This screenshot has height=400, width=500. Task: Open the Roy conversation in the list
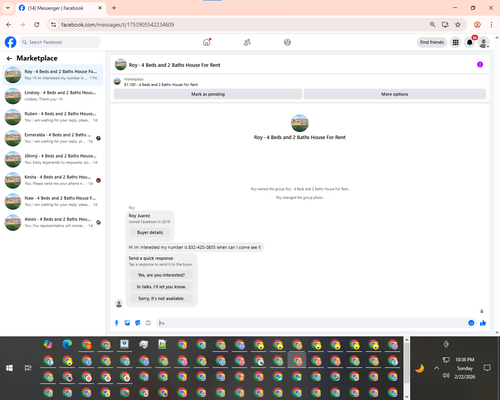(53, 75)
